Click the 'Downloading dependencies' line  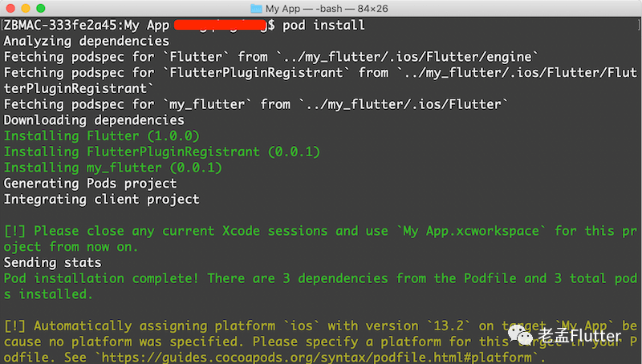tap(94, 120)
